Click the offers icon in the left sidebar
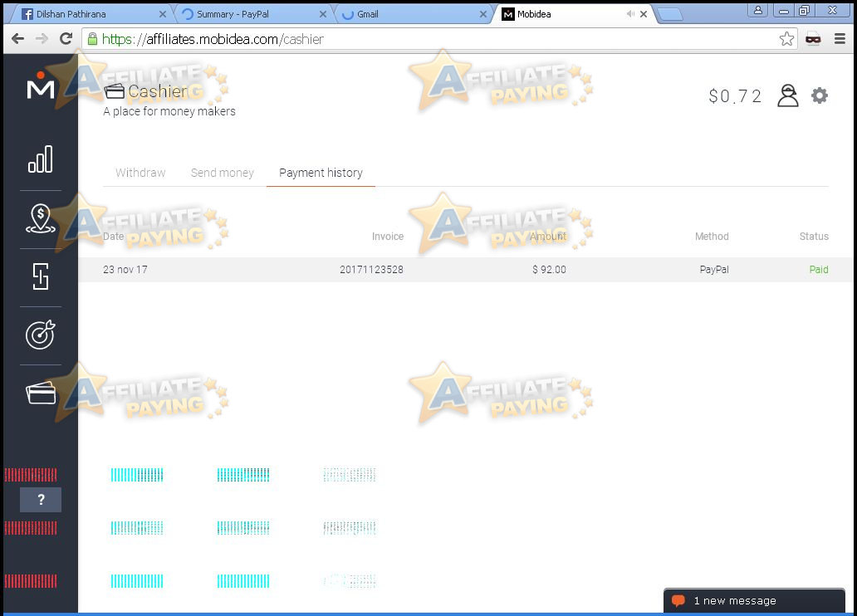 40,277
